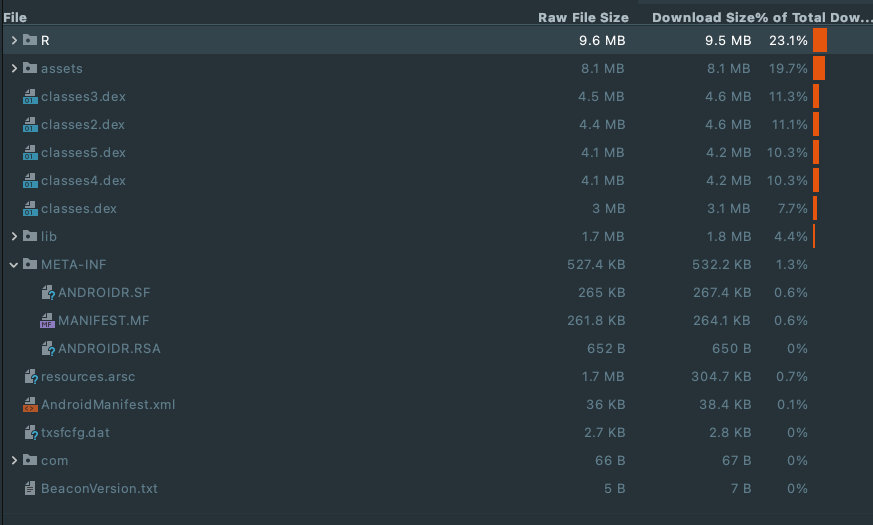Click the 2.8 KB download size value
This screenshot has width=873, height=525.
(730, 433)
